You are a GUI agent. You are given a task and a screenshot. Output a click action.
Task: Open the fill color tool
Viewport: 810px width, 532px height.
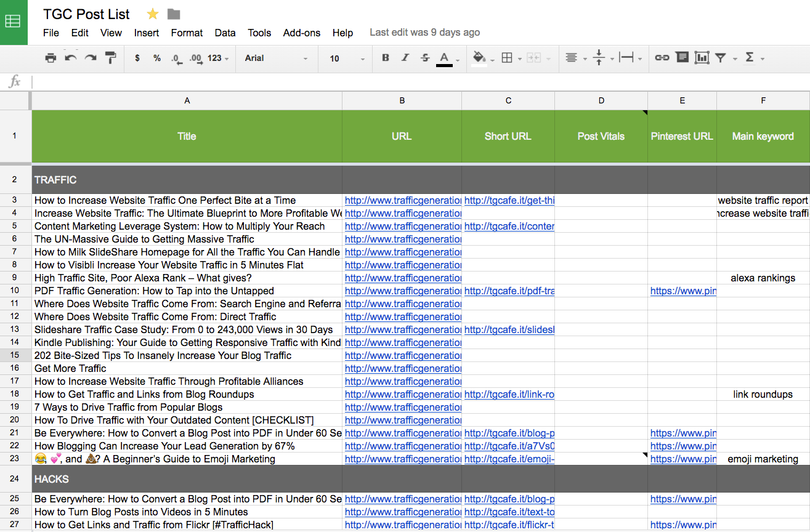[x=479, y=58]
